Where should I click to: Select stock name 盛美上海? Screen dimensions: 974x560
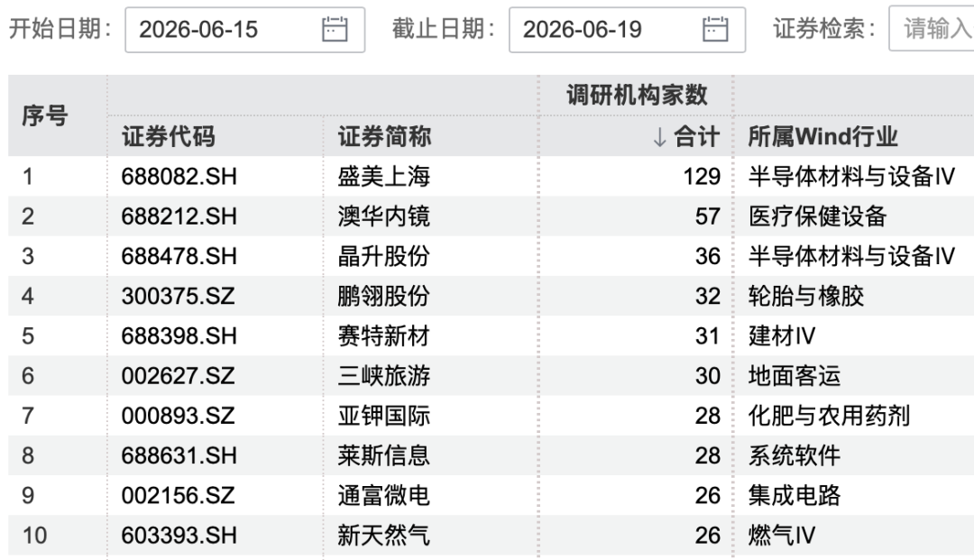click(x=384, y=177)
